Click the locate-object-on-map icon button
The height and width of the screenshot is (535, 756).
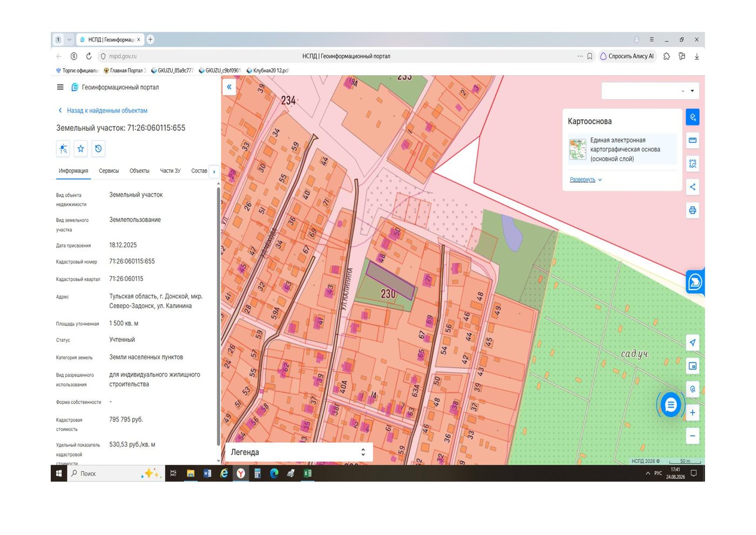click(63, 149)
